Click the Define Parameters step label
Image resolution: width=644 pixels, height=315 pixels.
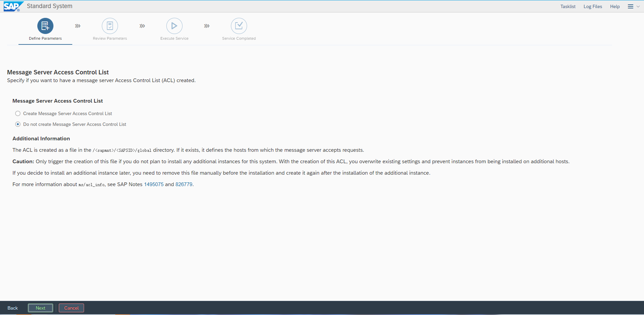click(45, 38)
